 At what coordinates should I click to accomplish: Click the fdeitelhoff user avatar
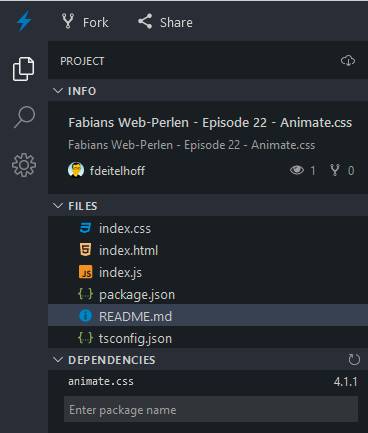click(x=76, y=170)
